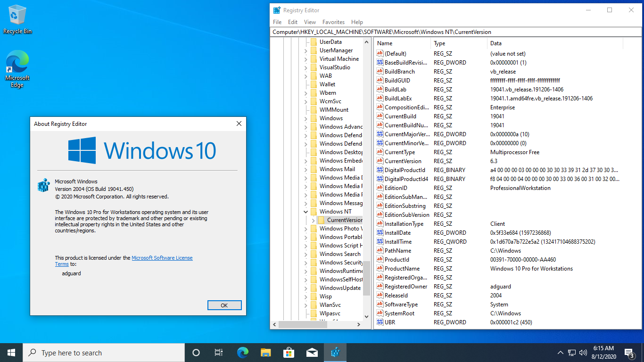
Task: Click tree pane vertical scrollbar thumb
Action: 366,277
